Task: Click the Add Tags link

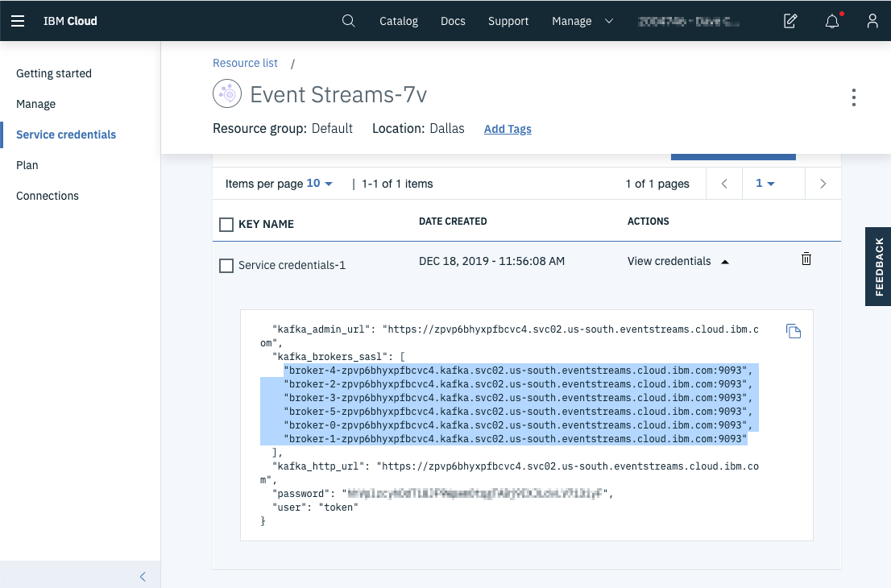Action: [x=508, y=129]
